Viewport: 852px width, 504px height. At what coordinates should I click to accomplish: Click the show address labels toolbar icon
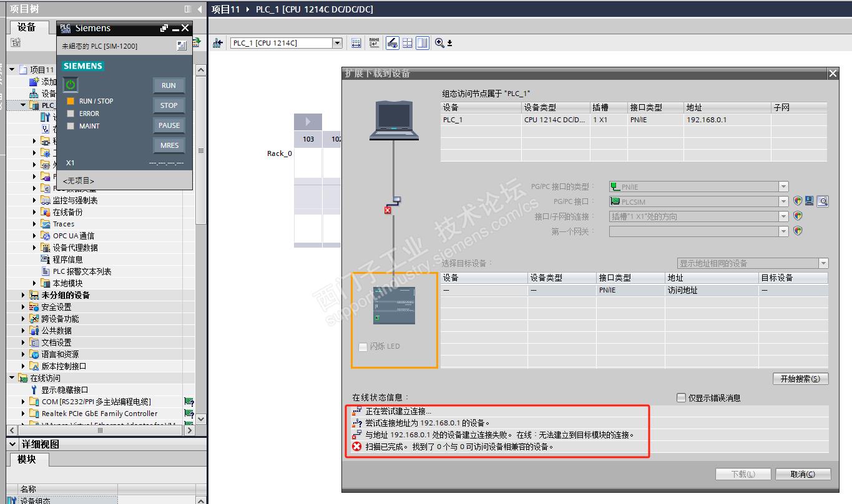tap(356, 43)
